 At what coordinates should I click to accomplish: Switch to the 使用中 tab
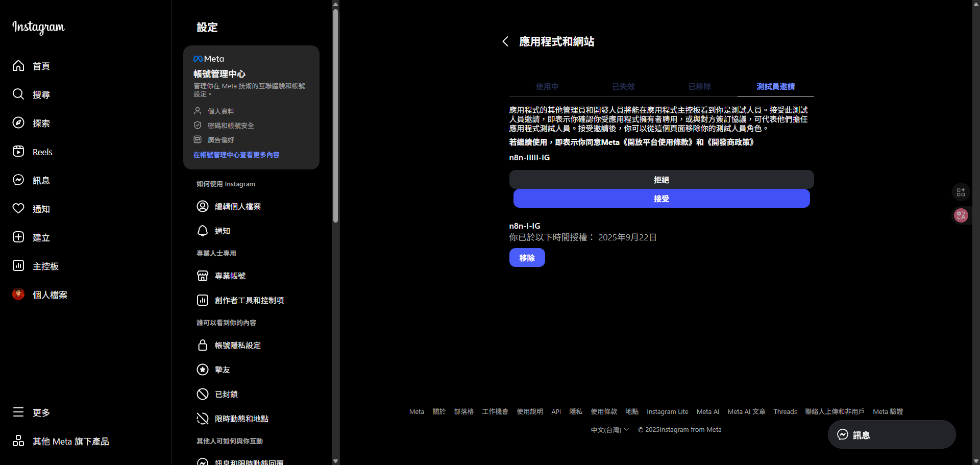point(547,87)
